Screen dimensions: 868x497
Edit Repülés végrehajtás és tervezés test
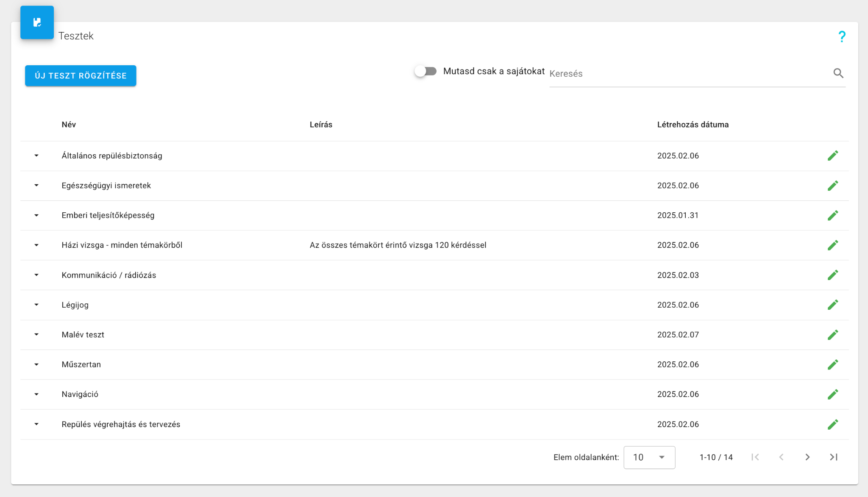pos(832,424)
